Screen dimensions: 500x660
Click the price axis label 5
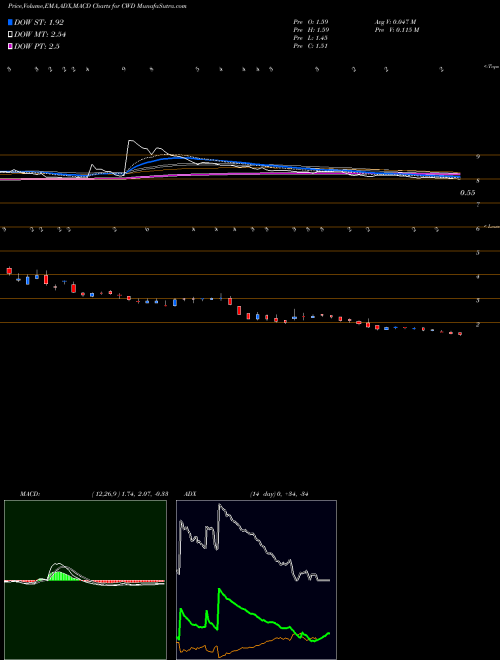click(x=478, y=253)
